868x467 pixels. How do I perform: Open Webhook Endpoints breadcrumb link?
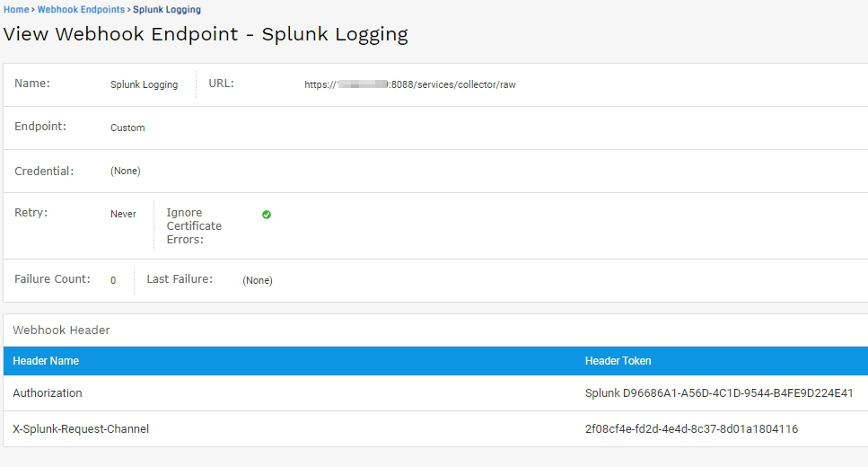82,9
